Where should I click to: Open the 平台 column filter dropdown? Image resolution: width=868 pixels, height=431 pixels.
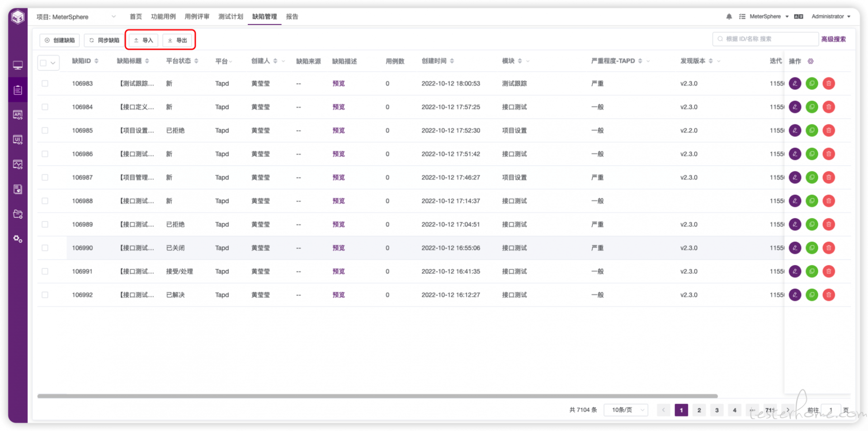(231, 61)
